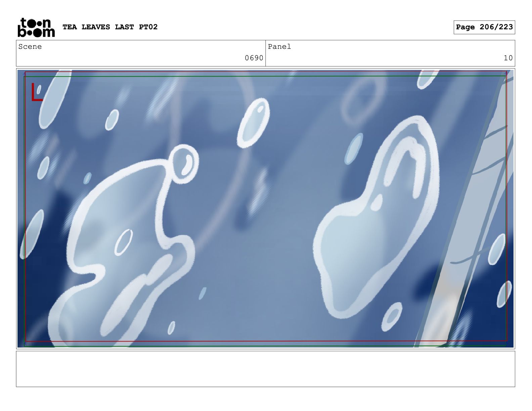Select the scene number 0690
This screenshot has height=411, width=532.
click(254, 58)
